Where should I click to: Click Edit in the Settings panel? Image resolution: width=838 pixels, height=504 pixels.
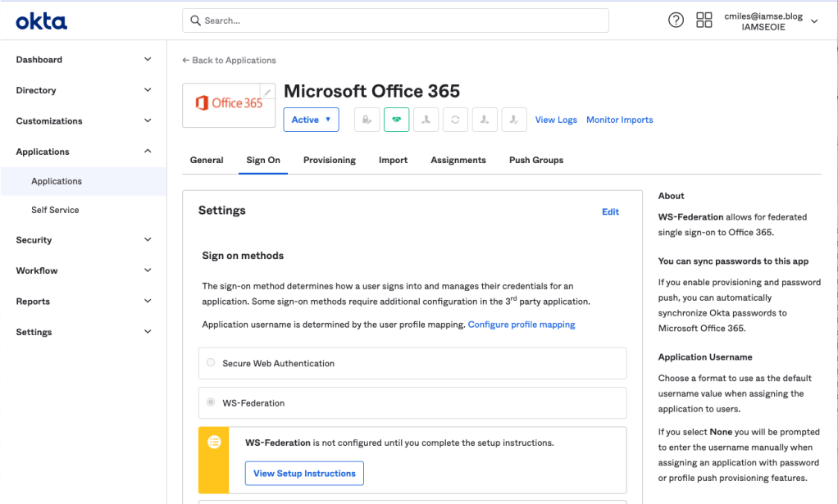(x=610, y=211)
